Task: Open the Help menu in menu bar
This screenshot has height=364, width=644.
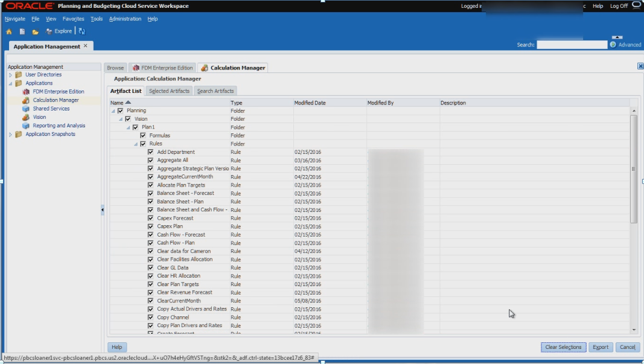Action: pyautogui.click(x=152, y=19)
